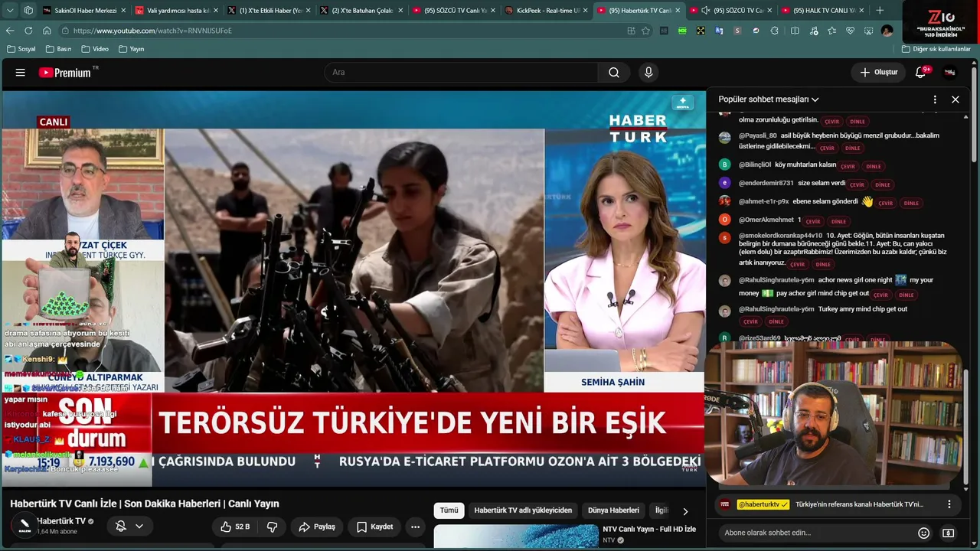Focus the YouTube search box

(461, 73)
